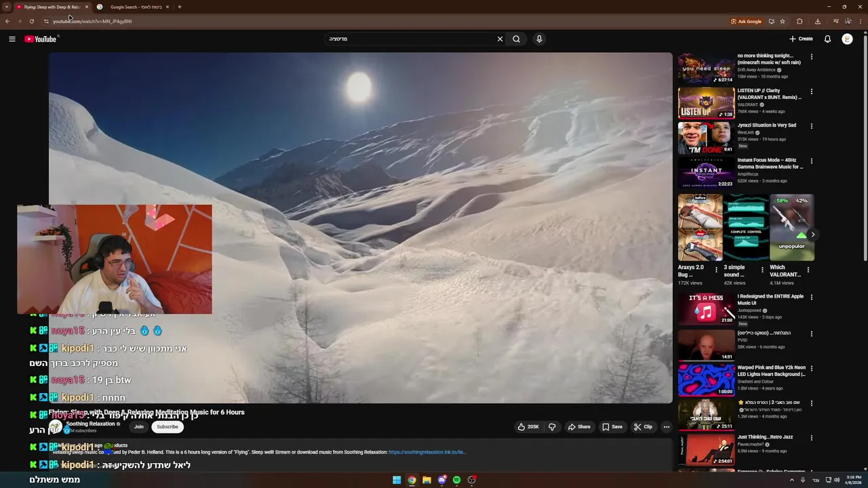The height and width of the screenshot is (488, 868).
Task: Open OBS Studio from taskbar
Action: click(x=472, y=480)
